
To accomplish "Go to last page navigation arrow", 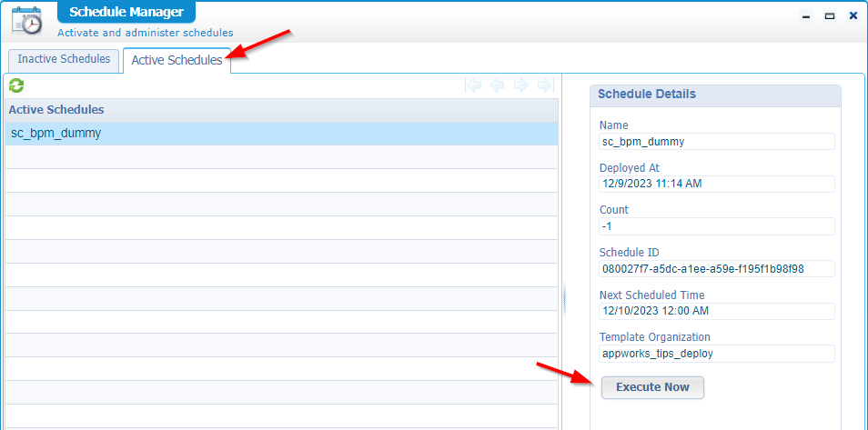I will tap(545, 85).
